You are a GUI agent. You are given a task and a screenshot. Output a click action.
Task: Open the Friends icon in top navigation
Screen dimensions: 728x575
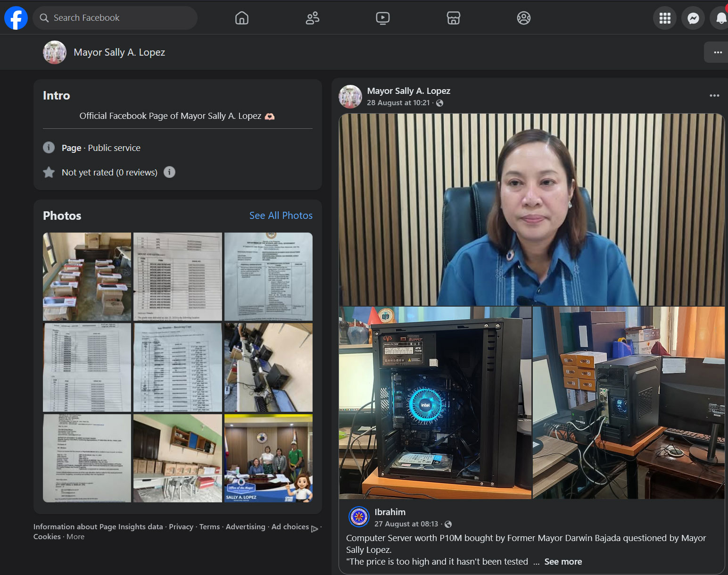pos(313,18)
